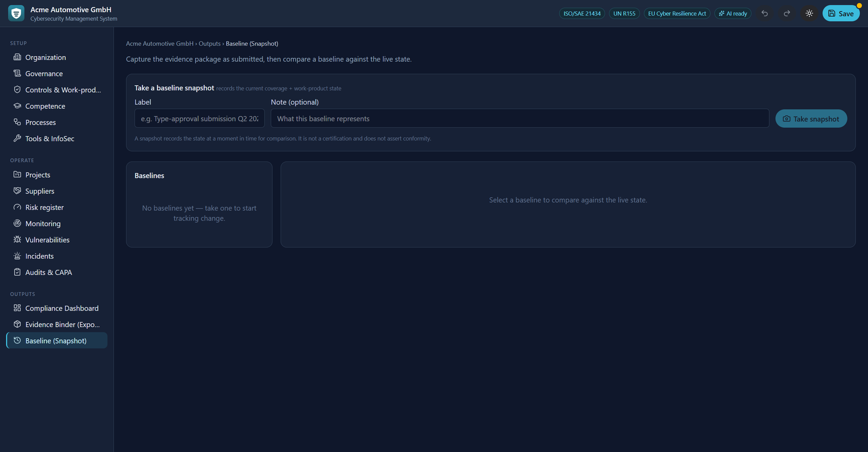The image size is (868, 452).
Task: Click the ISO/SAE 21434 badge
Action: [582, 14]
